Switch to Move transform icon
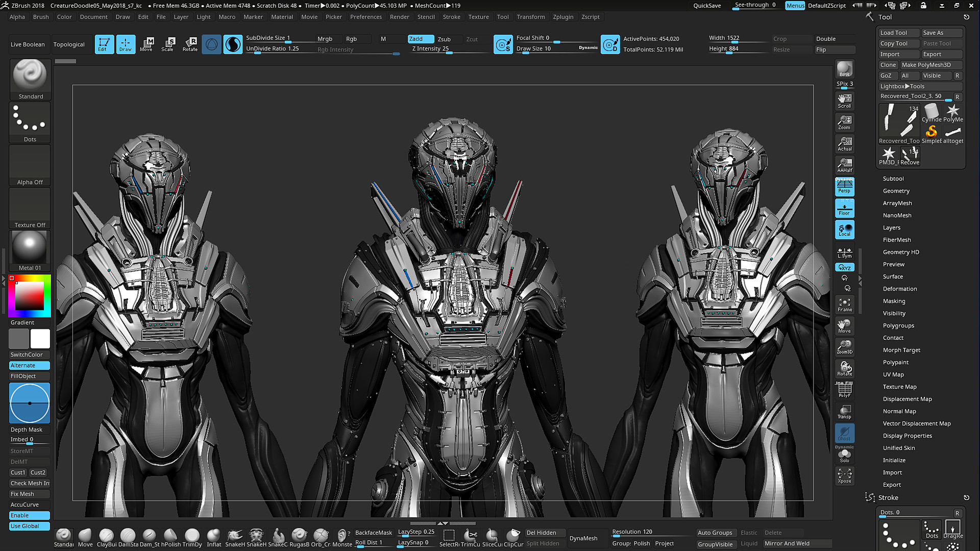The image size is (980, 551). tap(146, 44)
